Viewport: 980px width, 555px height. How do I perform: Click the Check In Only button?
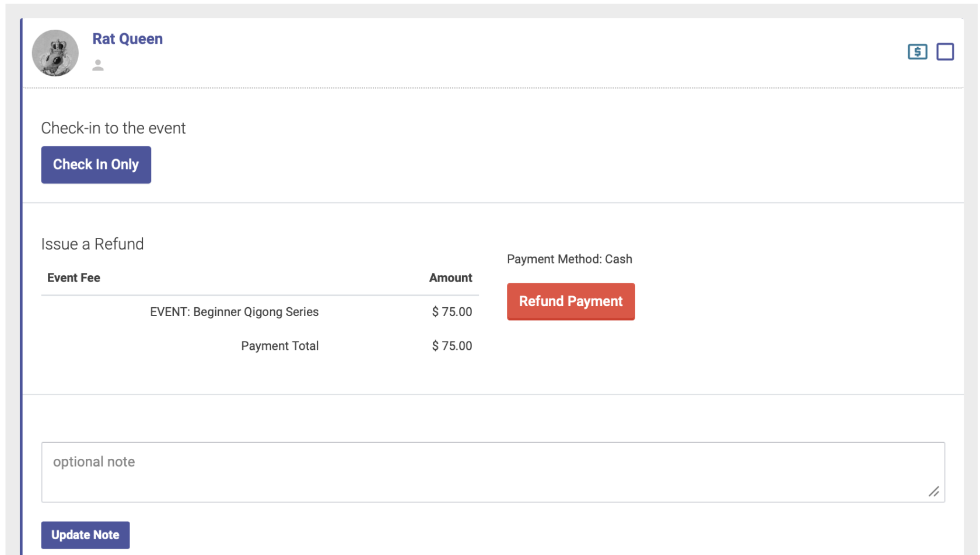[x=96, y=165]
